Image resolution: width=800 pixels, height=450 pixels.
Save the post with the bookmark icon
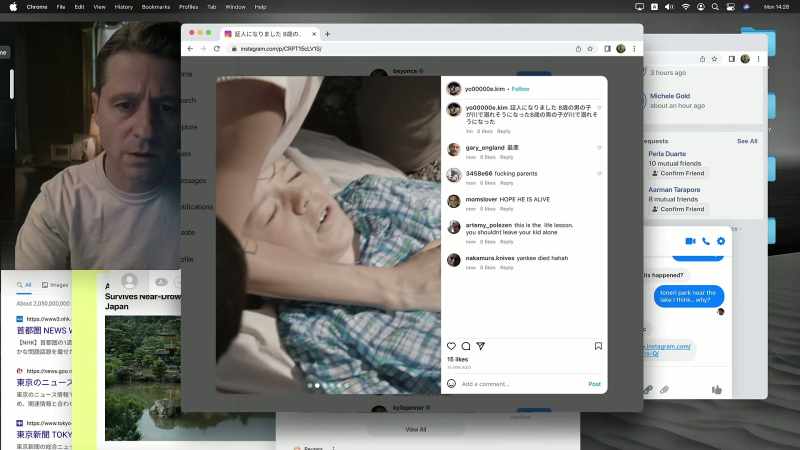click(x=598, y=346)
